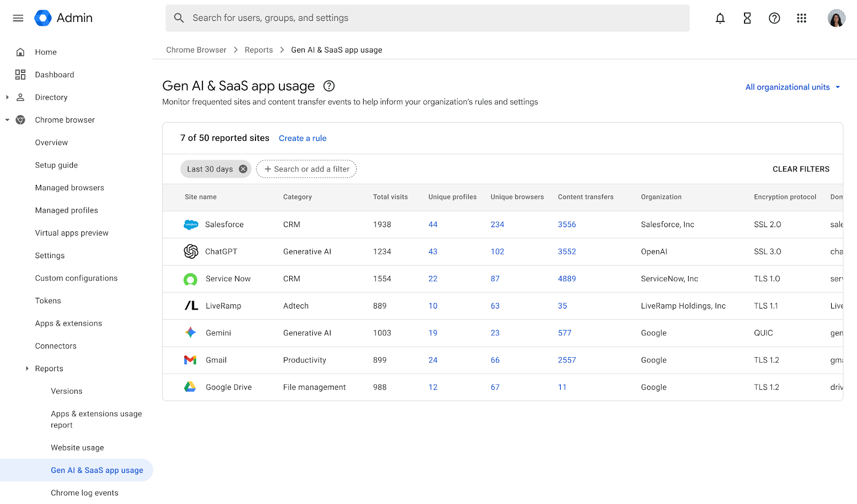Remove the Last 30 days filter chip
The width and height of the screenshot is (857, 504).
click(243, 169)
